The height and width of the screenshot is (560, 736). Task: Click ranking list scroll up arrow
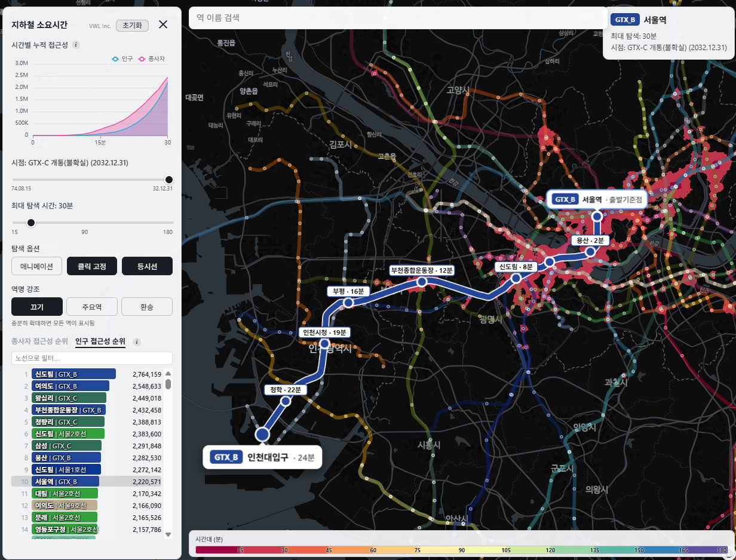pos(168,374)
